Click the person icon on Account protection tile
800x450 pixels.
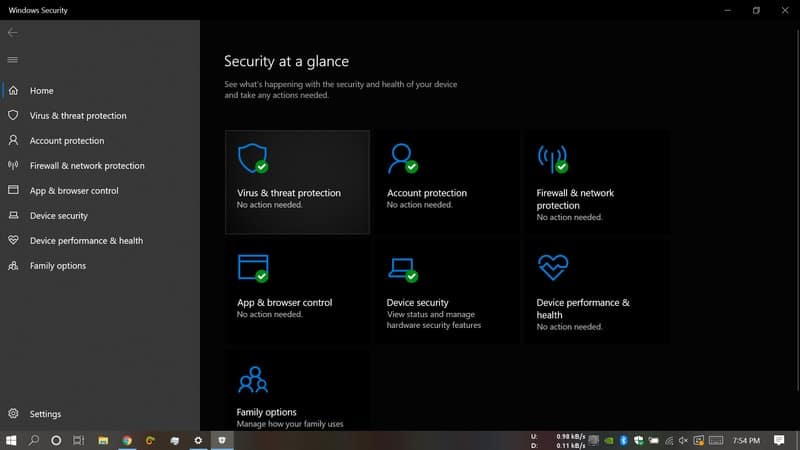pyautogui.click(x=402, y=158)
